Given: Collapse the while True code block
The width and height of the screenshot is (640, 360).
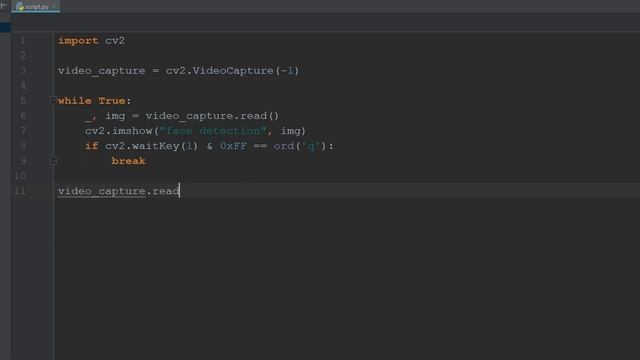Looking at the screenshot, I should coord(53,100).
